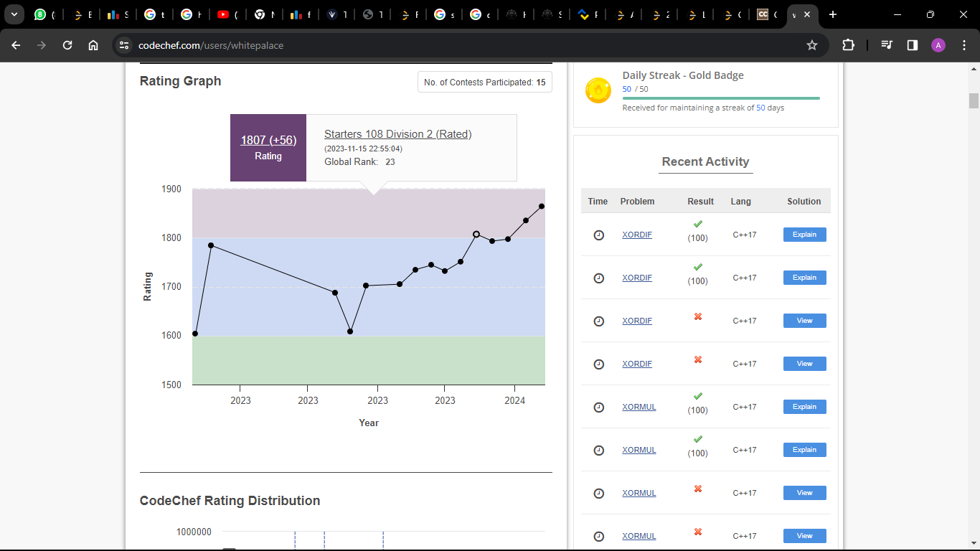The width and height of the screenshot is (980, 551).
Task: Select the first graph point near 1600
Action: [195, 334]
